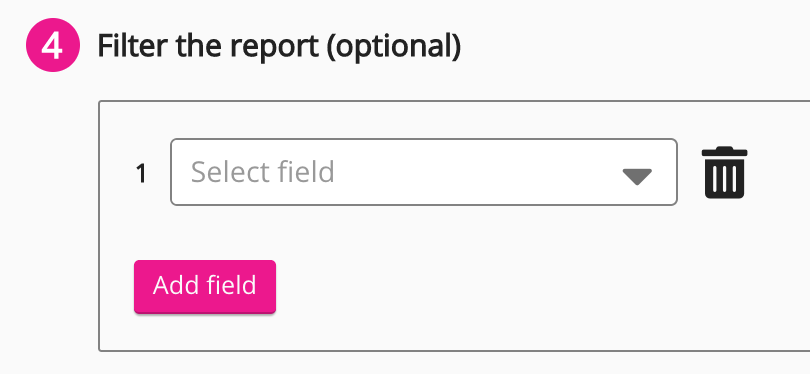Click the Filter the report (optional) heading

pos(279,46)
